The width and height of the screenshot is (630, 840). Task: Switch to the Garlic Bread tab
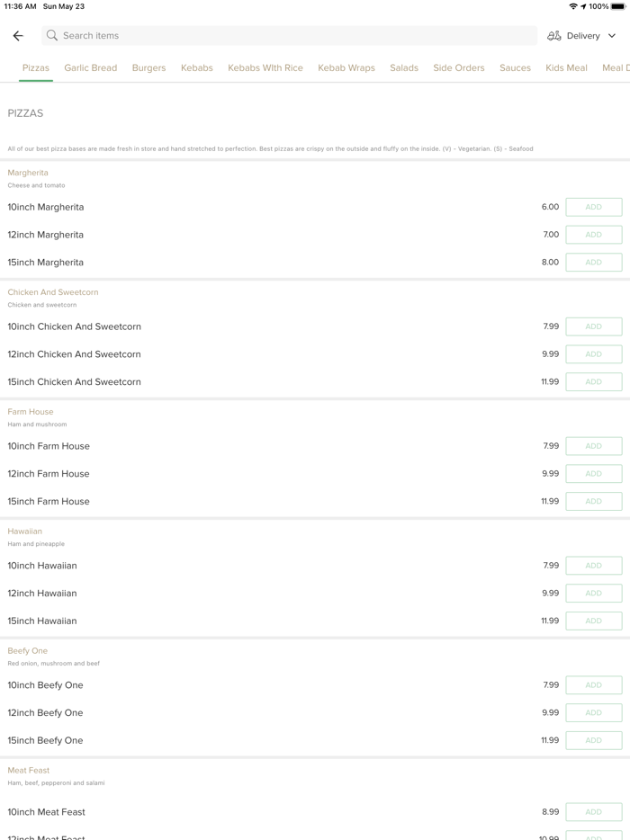[x=90, y=68]
